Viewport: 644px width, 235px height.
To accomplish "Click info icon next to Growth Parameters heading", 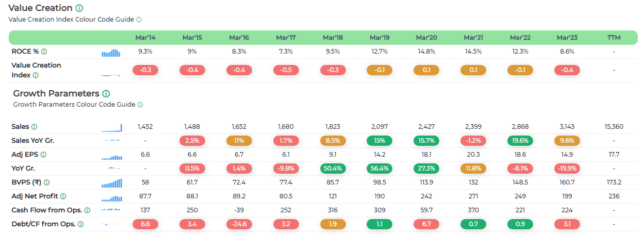I will coord(106,94).
